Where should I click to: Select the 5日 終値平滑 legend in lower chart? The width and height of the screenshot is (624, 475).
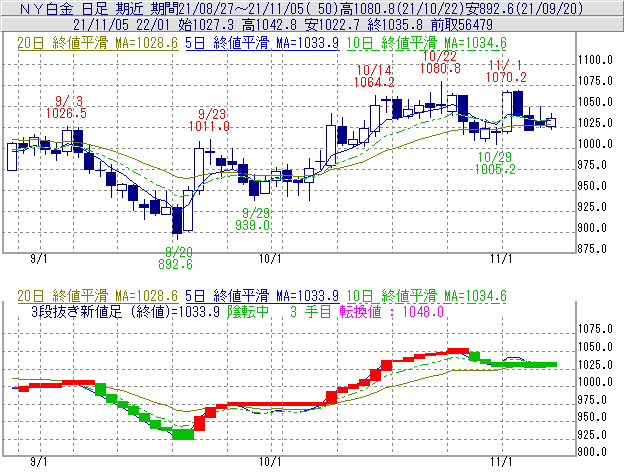tap(262, 296)
